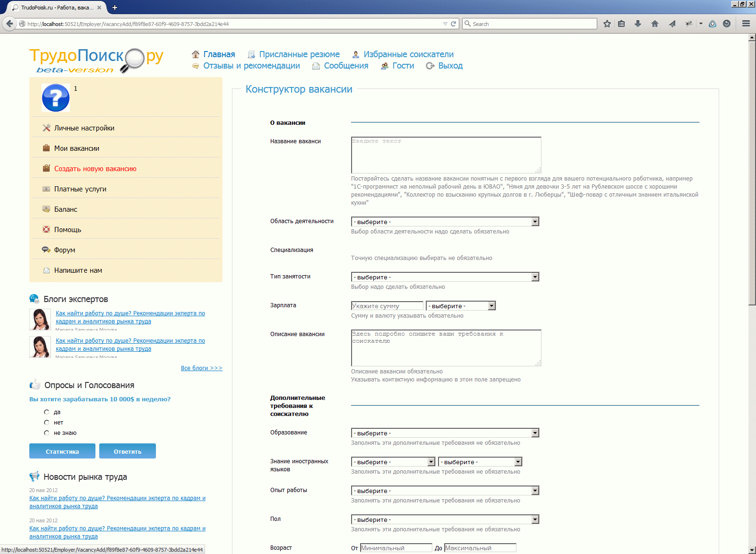
Task: Open the first expert blog woman thumbnail
Action: tap(40, 320)
